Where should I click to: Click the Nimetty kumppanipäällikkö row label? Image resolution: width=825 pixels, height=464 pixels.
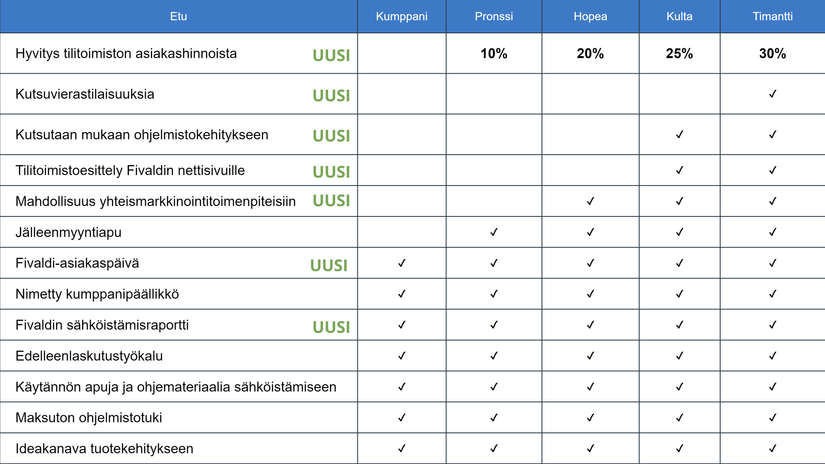(x=97, y=295)
